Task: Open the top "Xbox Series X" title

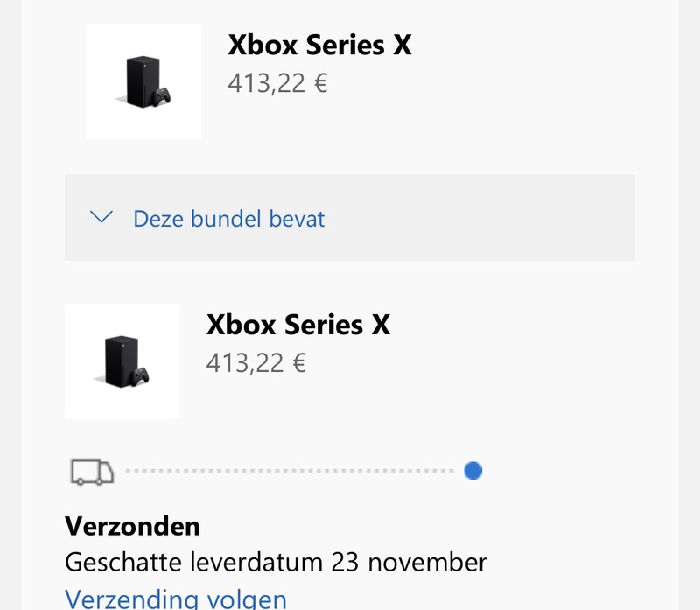Action: pyautogui.click(x=319, y=45)
